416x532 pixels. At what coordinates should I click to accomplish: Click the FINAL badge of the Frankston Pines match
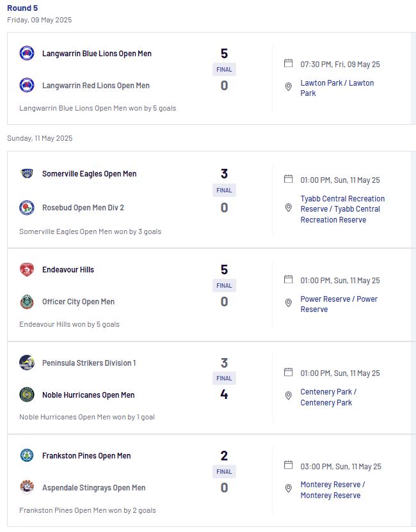[x=224, y=471]
